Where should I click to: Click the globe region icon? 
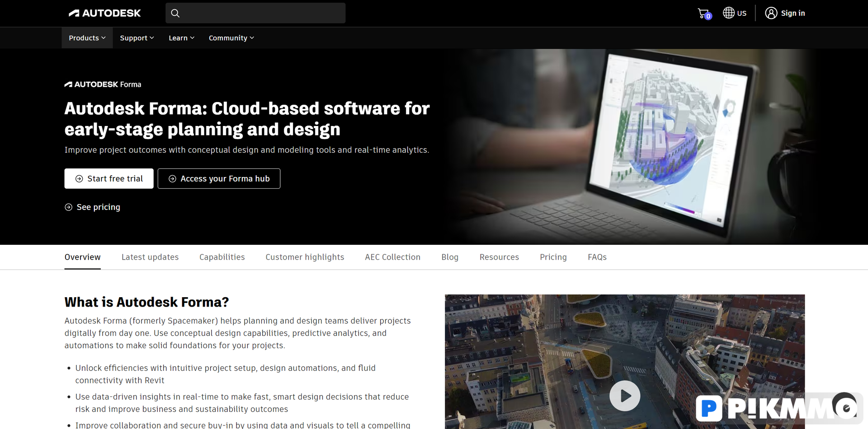pyautogui.click(x=728, y=13)
